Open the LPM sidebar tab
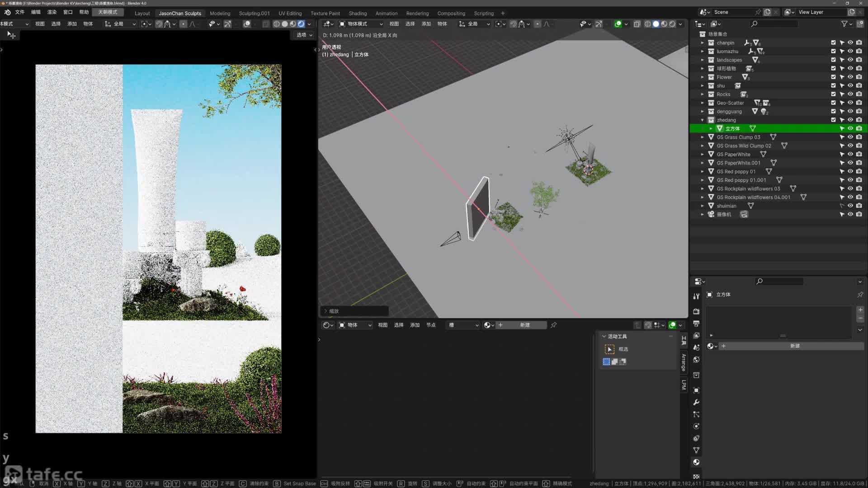The image size is (868, 488). pos(684,385)
